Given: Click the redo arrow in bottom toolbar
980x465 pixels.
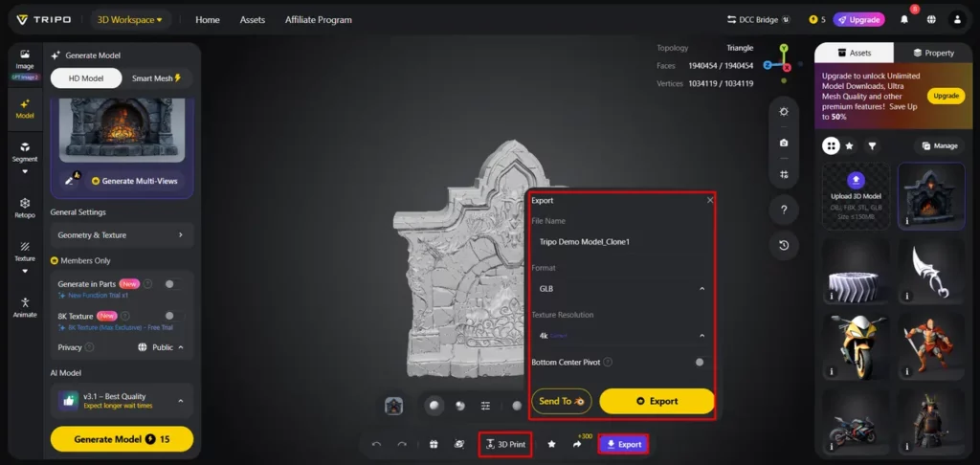Looking at the screenshot, I should [x=402, y=444].
